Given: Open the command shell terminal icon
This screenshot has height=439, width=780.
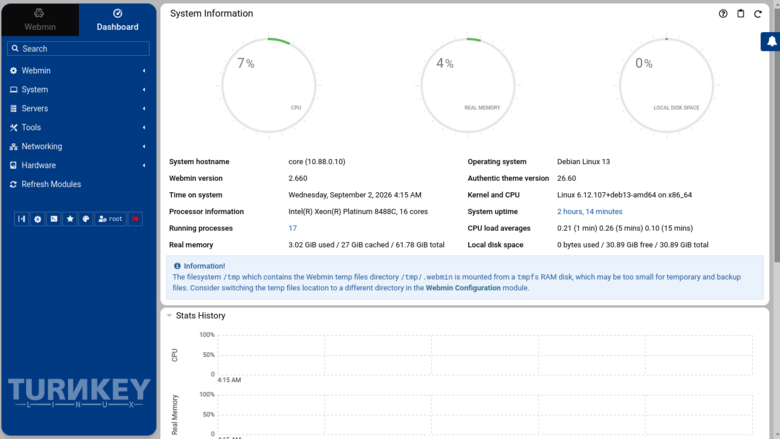Looking at the screenshot, I should [54, 219].
